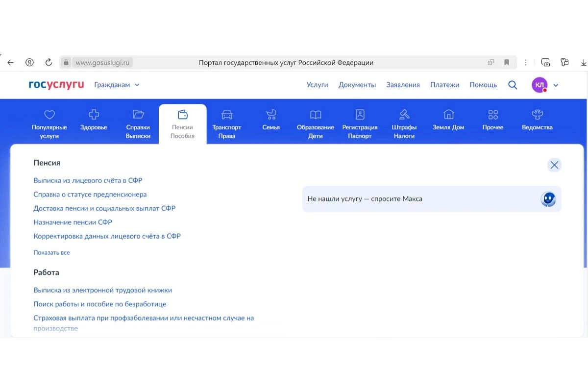Close the services panel with the X button
Viewport: 588px width, 392px height.
[554, 165]
